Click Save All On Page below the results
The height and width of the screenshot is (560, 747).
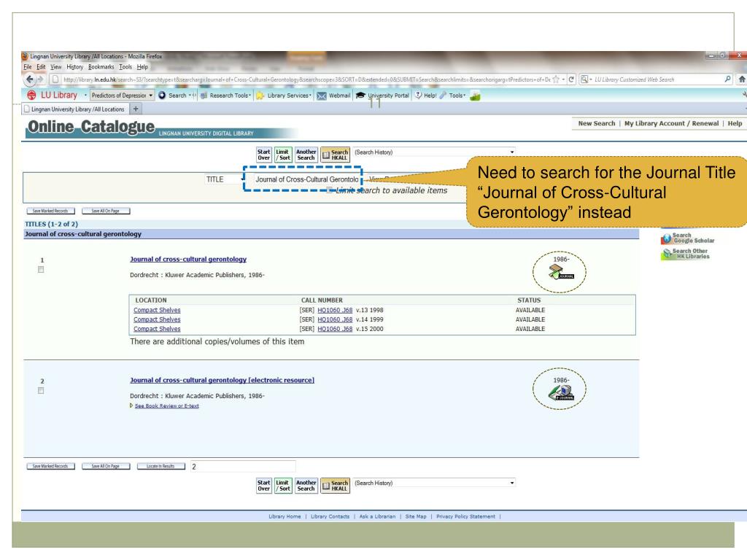[x=106, y=466]
